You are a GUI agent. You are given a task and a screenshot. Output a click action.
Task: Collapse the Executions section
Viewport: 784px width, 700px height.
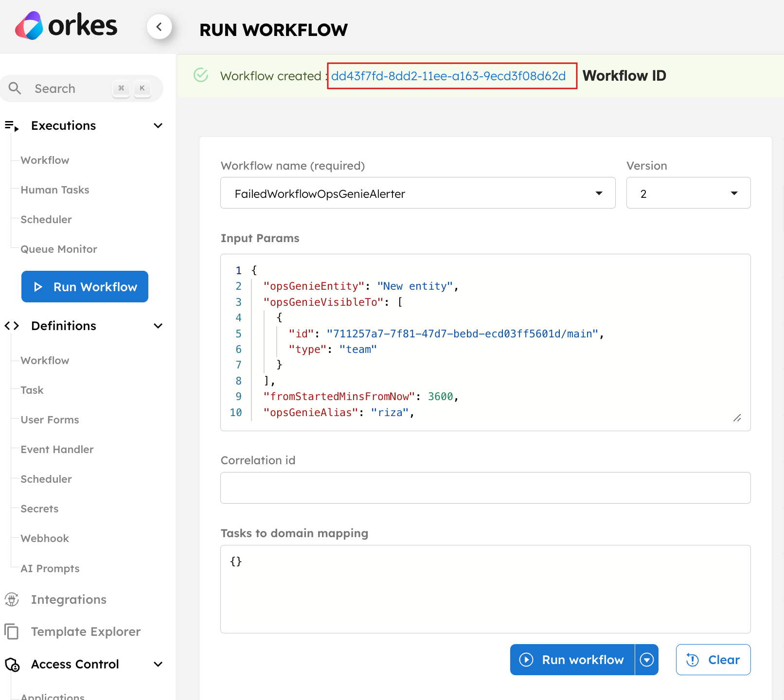(158, 125)
